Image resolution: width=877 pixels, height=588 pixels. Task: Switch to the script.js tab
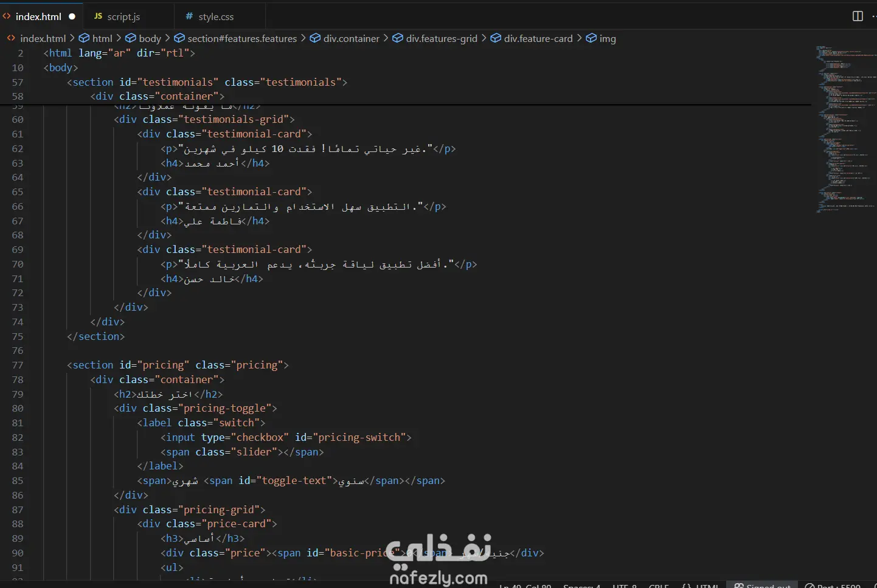click(x=123, y=16)
